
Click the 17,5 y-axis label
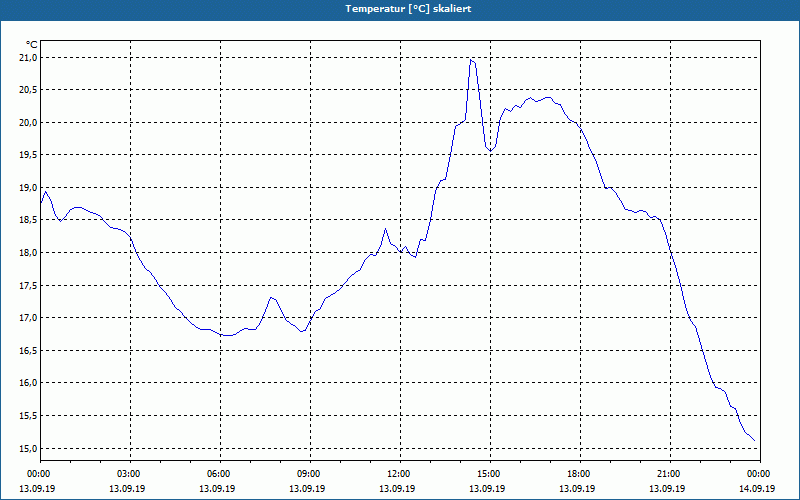[x=28, y=285]
